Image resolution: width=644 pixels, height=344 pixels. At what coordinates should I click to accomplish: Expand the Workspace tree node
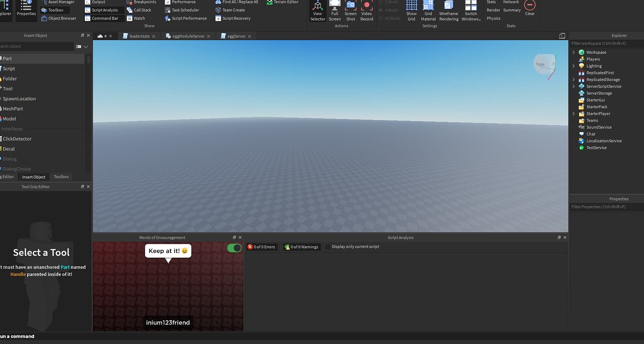coord(574,52)
